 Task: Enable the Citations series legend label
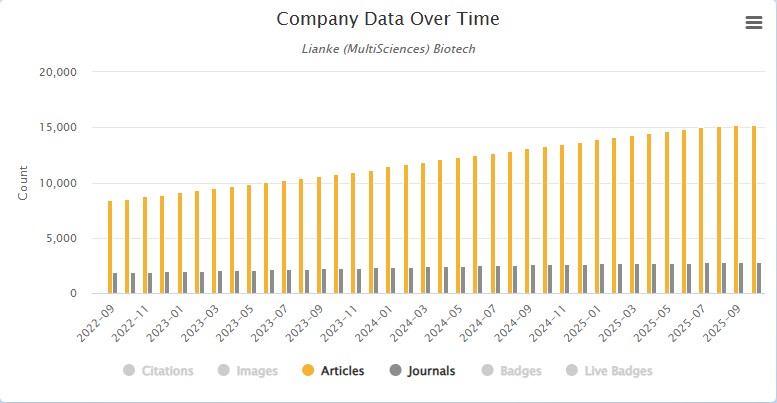coord(167,371)
